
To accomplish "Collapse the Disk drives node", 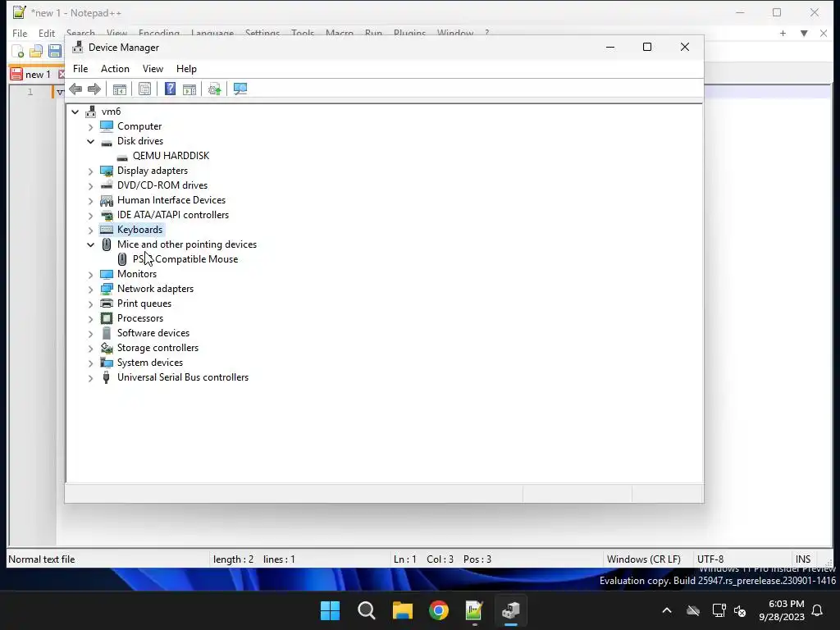I will [x=90, y=141].
